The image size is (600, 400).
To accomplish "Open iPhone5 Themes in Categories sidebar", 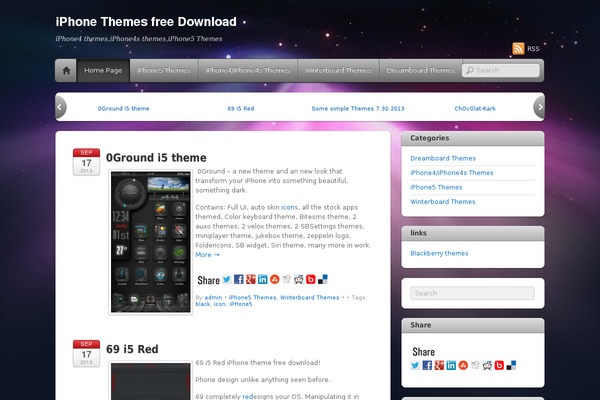I will tap(436, 187).
